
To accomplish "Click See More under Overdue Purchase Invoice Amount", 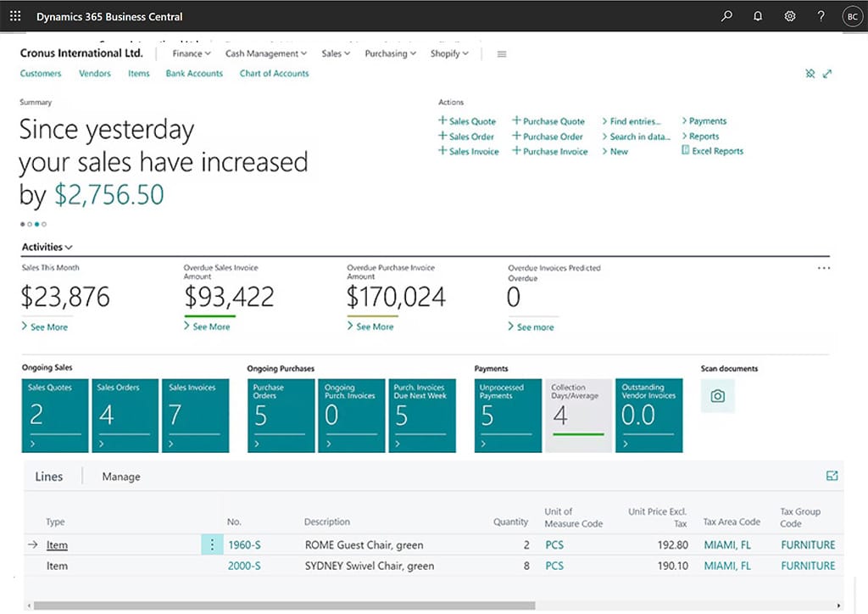I will click(x=370, y=327).
